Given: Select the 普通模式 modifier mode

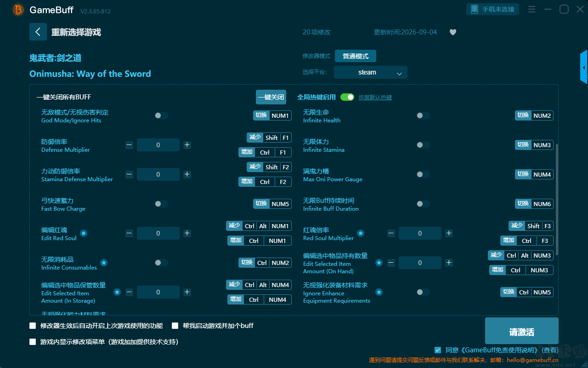Looking at the screenshot, I should [x=356, y=56].
